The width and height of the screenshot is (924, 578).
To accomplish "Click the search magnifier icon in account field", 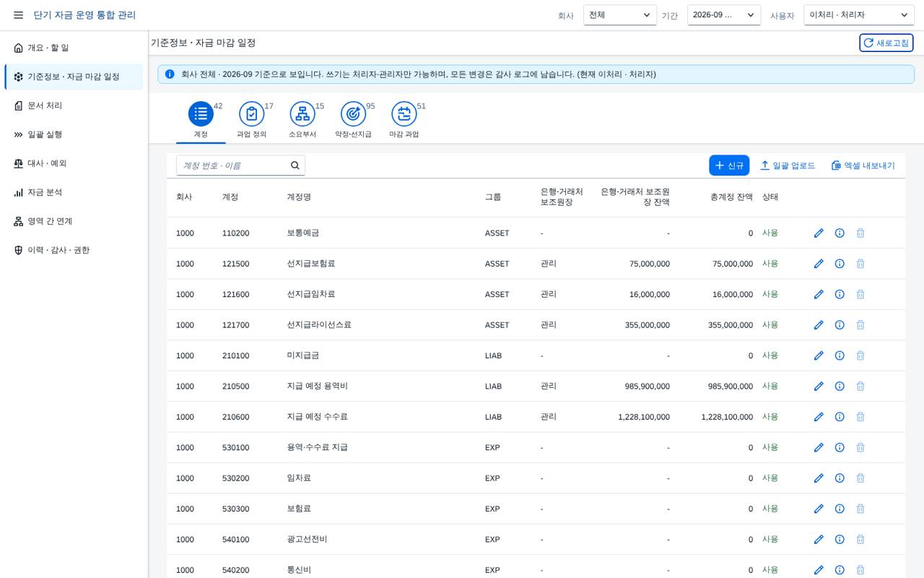I will (295, 165).
